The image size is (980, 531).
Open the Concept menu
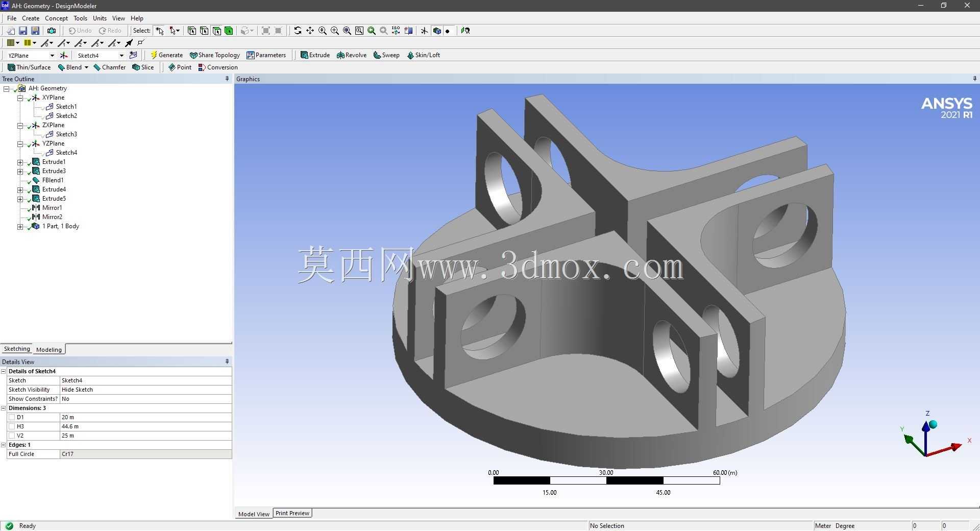(56, 18)
